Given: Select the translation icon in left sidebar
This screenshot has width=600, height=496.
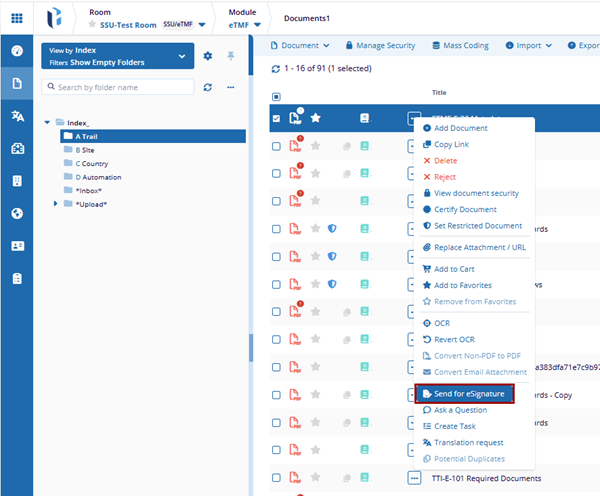Looking at the screenshot, I should coord(17,116).
